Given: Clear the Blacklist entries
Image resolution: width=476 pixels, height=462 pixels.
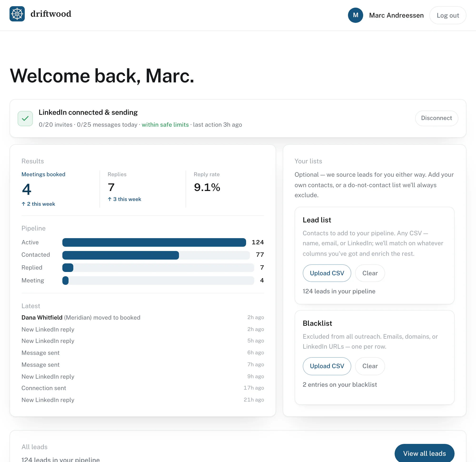Looking at the screenshot, I should (x=370, y=366).
